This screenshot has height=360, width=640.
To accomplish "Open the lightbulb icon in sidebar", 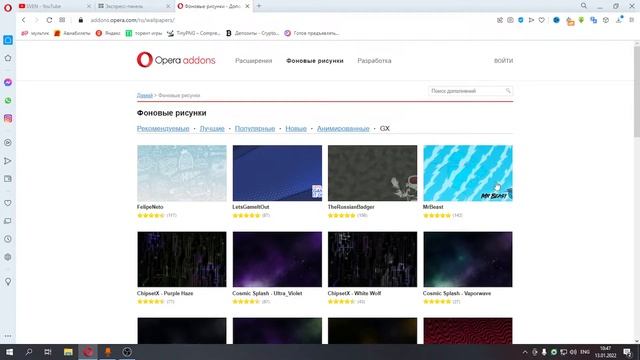I will [8, 281].
